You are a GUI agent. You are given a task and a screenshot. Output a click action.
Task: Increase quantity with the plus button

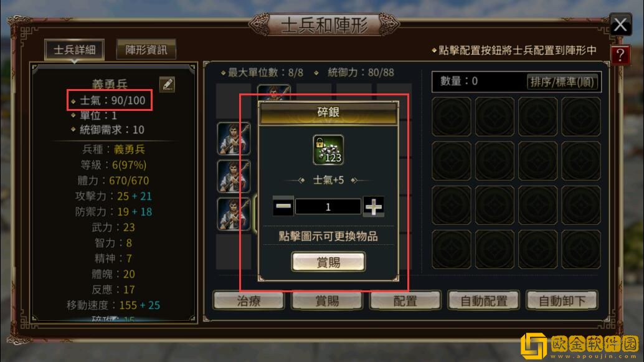coord(373,206)
